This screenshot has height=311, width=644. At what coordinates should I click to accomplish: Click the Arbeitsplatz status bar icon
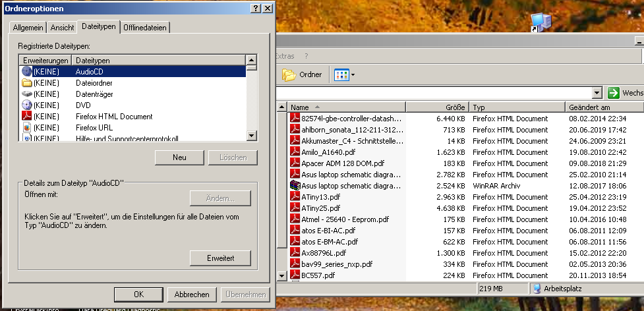click(537, 289)
